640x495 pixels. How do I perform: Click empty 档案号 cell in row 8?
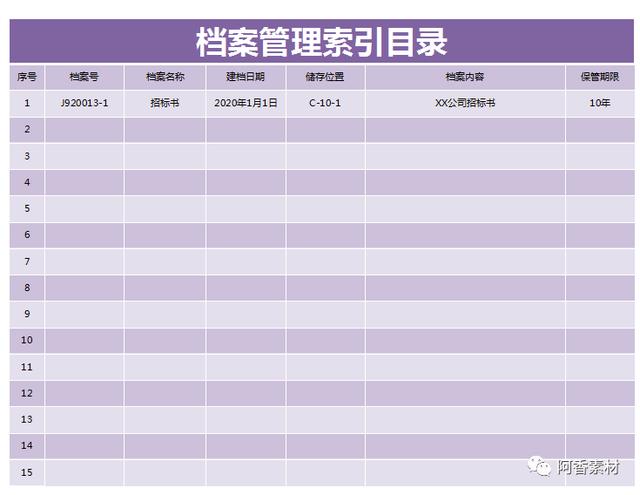coord(84,288)
